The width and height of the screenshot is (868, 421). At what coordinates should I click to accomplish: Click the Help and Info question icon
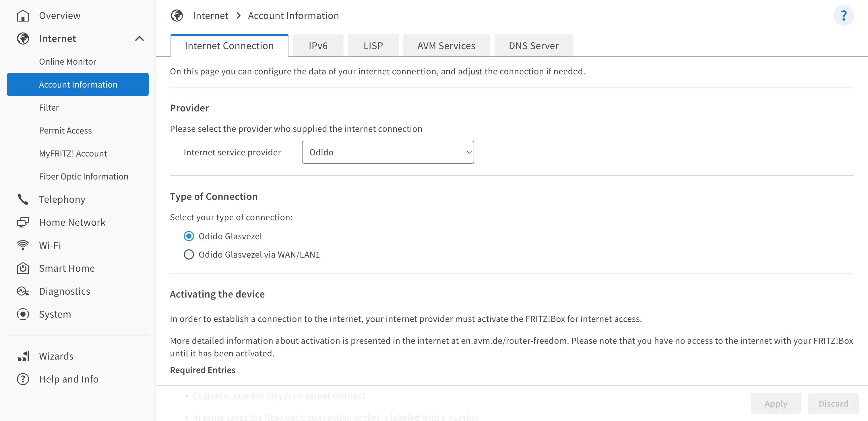(23, 379)
